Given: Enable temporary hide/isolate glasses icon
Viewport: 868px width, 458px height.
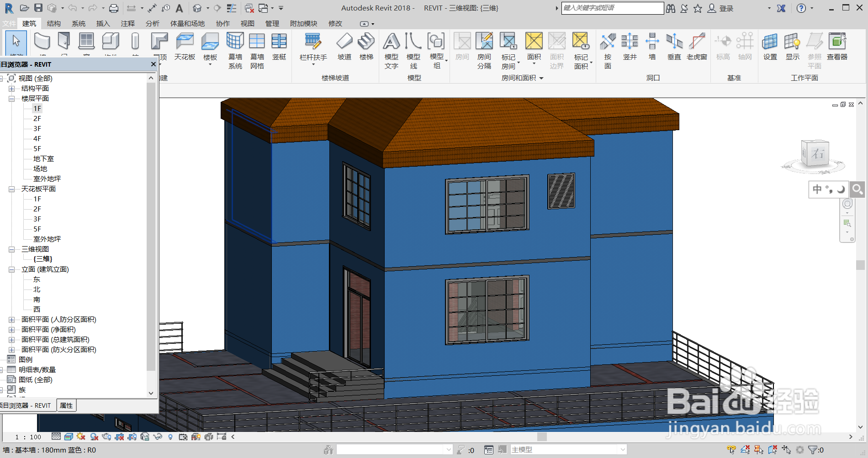Looking at the screenshot, I should point(158,437).
